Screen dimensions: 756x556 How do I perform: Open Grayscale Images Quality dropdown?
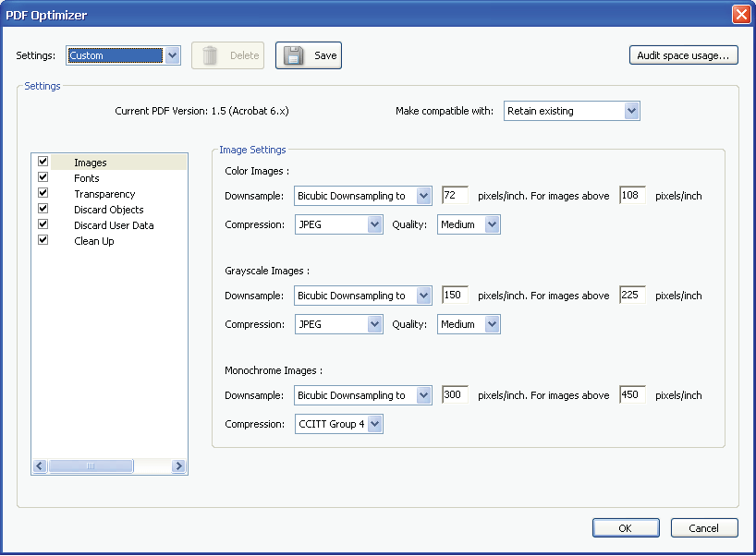point(492,324)
